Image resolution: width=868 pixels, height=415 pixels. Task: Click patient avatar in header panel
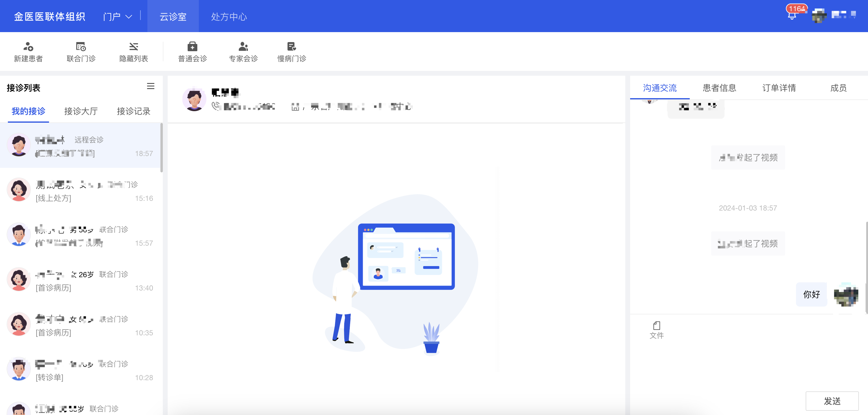[x=194, y=99]
